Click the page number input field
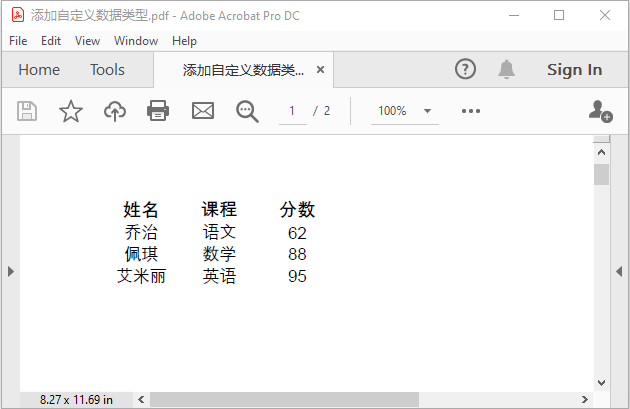 pos(293,111)
